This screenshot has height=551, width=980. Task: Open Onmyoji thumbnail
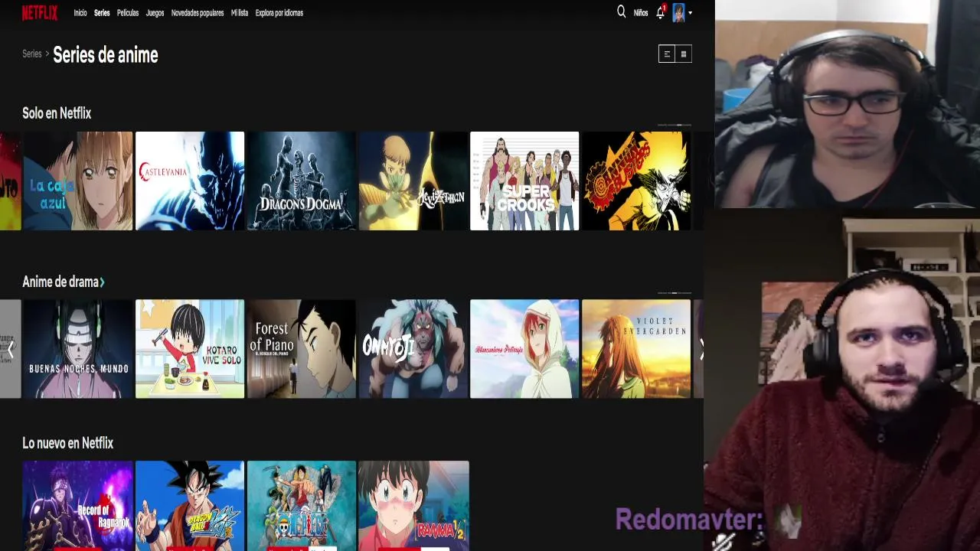pos(413,349)
